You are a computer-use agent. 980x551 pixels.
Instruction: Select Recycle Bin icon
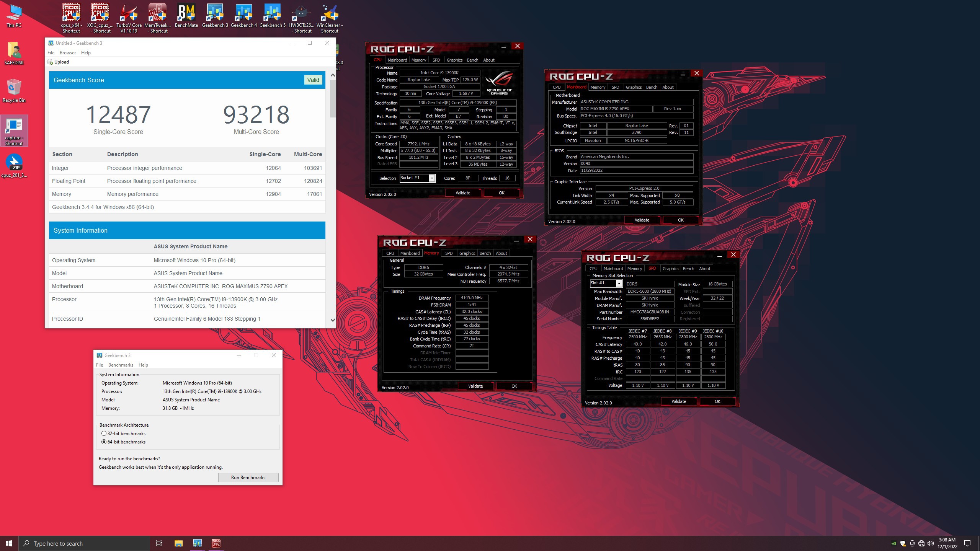(14, 91)
